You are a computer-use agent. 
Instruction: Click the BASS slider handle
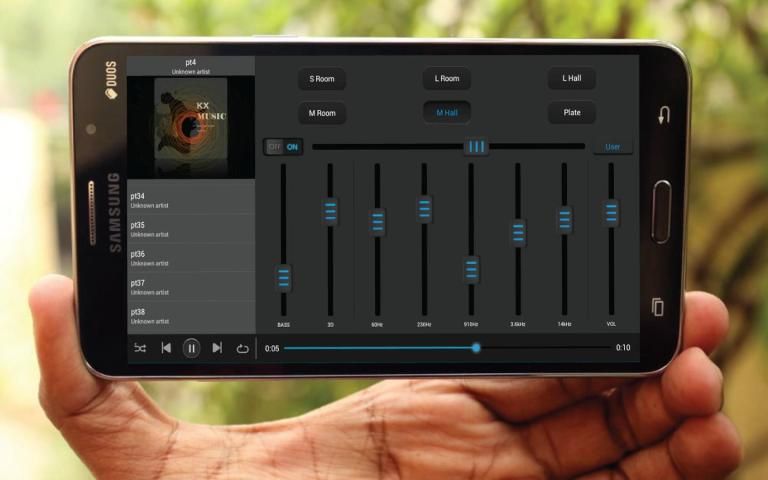click(x=284, y=278)
